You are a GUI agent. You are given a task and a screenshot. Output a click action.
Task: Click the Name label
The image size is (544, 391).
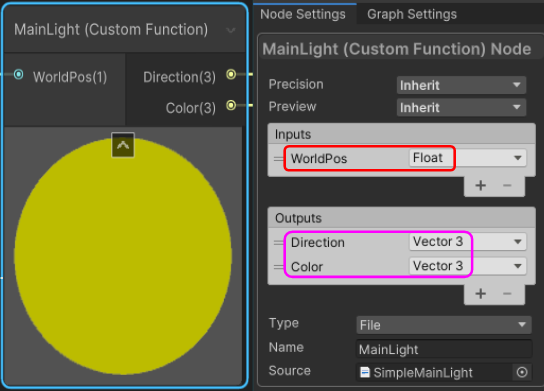click(286, 347)
